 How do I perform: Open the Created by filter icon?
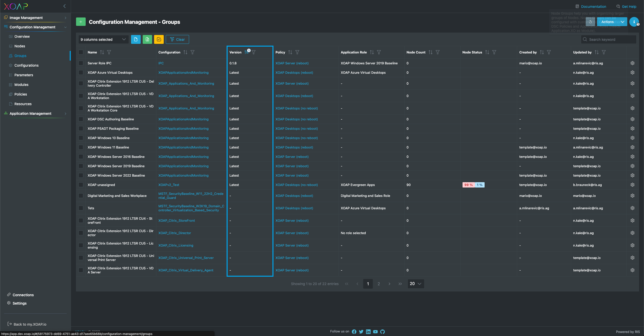tap(549, 52)
